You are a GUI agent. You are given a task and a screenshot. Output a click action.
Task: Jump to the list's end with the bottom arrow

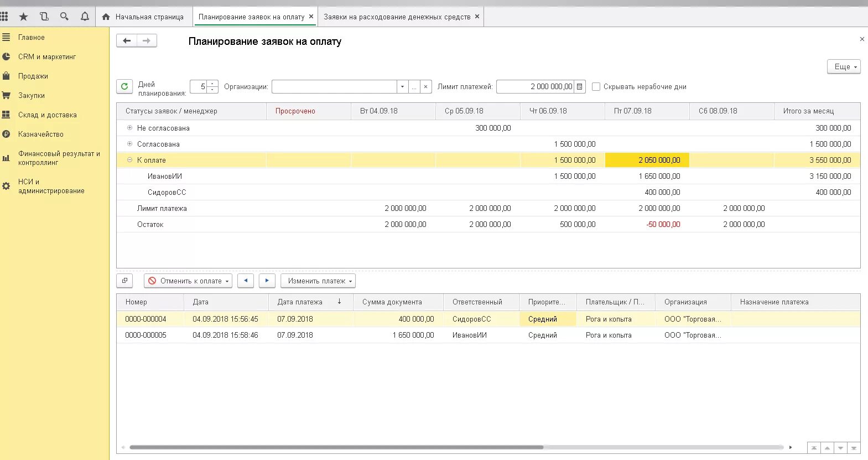[854, 448]
